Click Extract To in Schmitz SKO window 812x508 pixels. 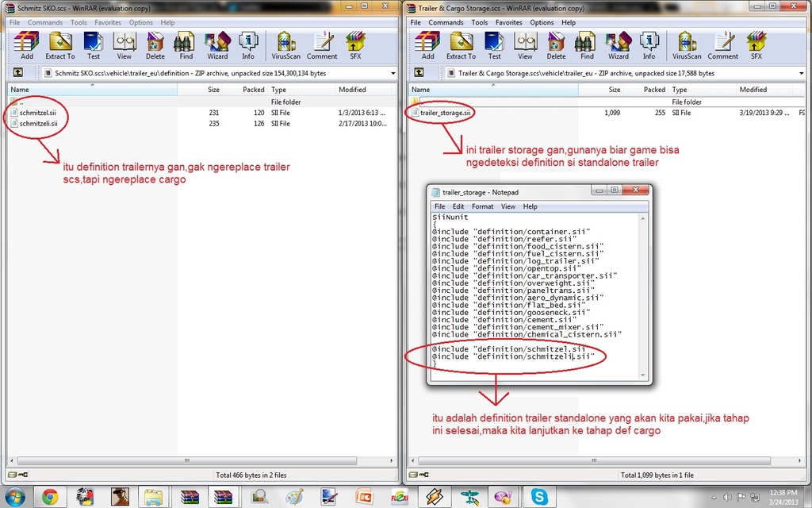(x=59, y=45)
